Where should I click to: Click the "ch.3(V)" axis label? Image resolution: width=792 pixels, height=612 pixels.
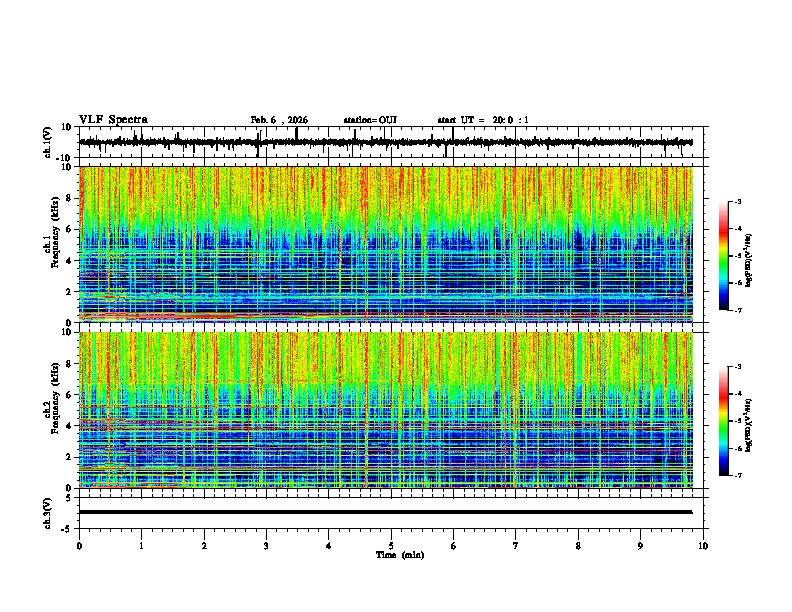tap(48, 514)
